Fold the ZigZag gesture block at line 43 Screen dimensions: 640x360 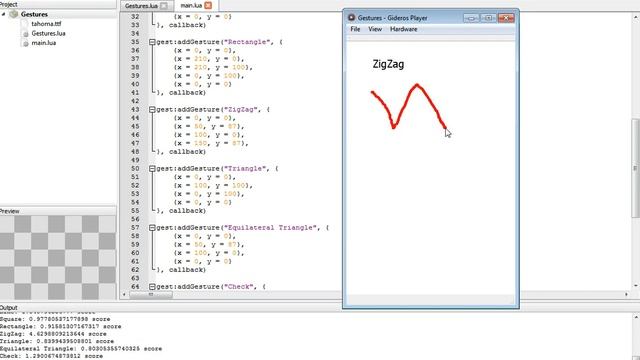tap(152, 109)
